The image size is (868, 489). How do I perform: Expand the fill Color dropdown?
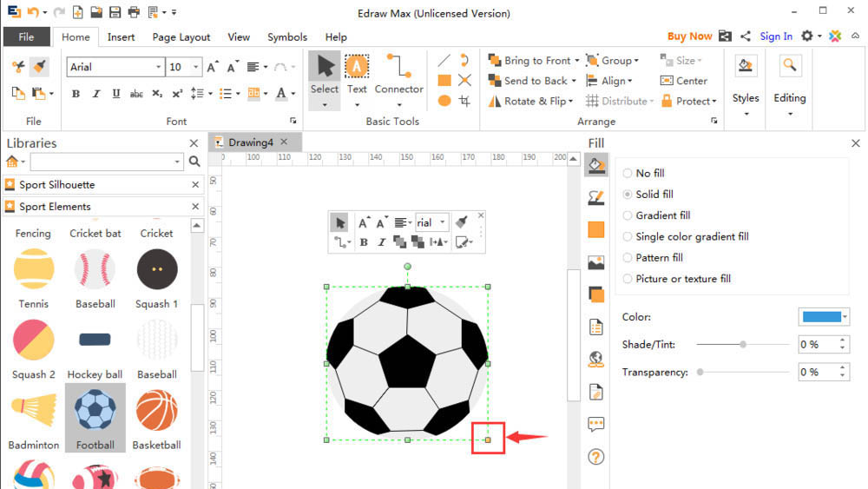click(x=845, y=317)
